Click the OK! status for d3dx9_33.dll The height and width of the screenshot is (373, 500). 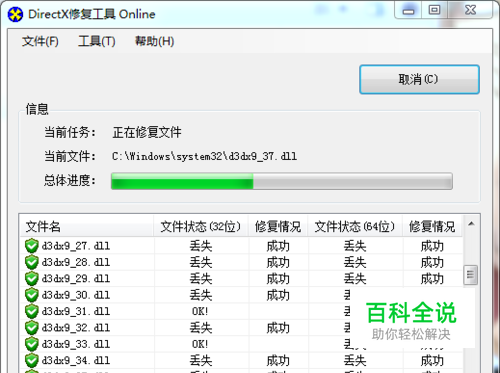tap(200, 344)
